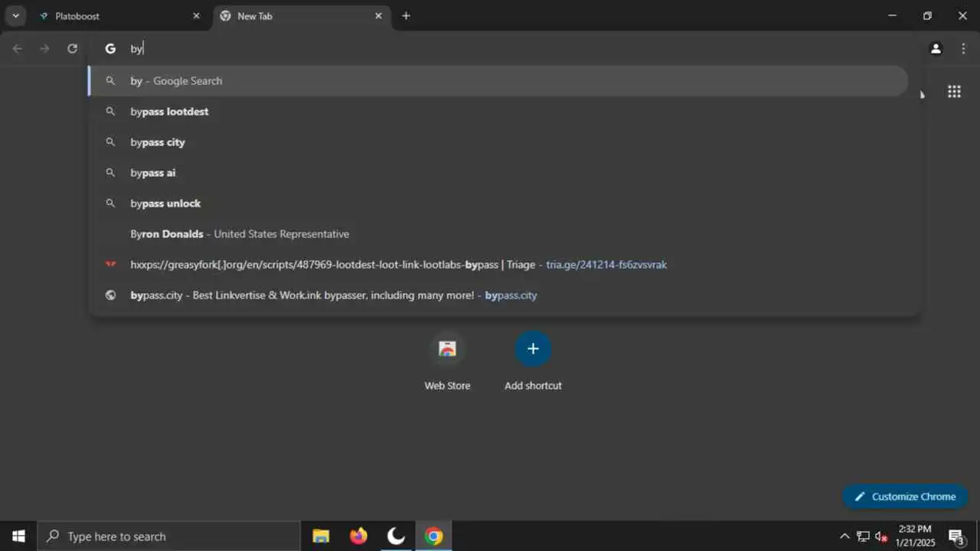Open the tab search dropdown arrow
The width and height of the screenshot is (980, 551).
pyautogui.click(x=15, y=15)
